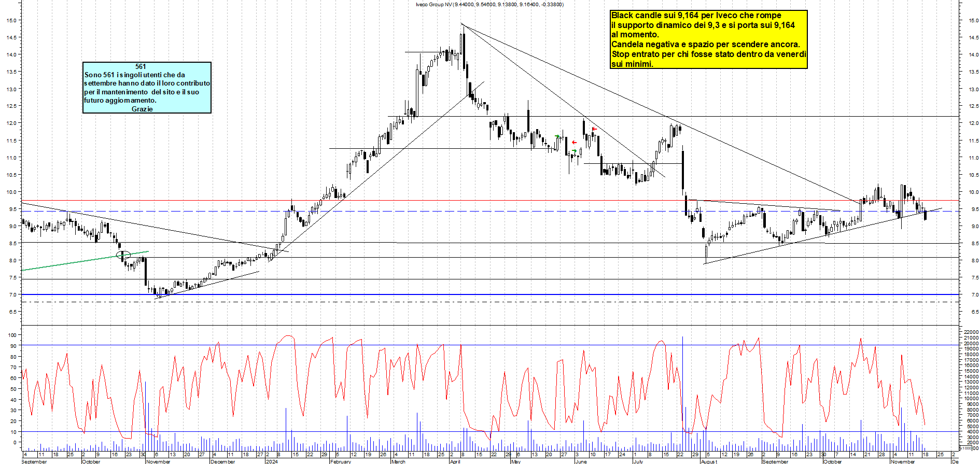Click 'settembre hanno dato il loro contributo'
Viewport: 980px width, 464px height.
(147, 83)
